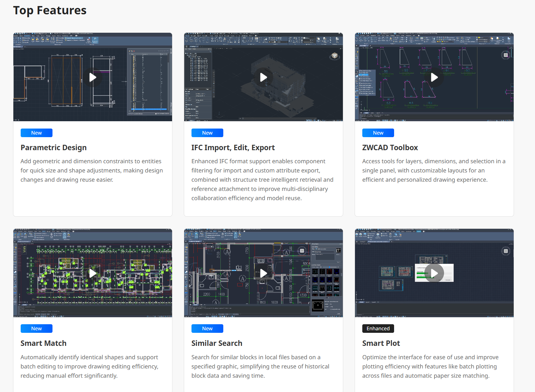Open the Smart Plot heading
This screenshot has width=535, height=392.
point(381,343)
